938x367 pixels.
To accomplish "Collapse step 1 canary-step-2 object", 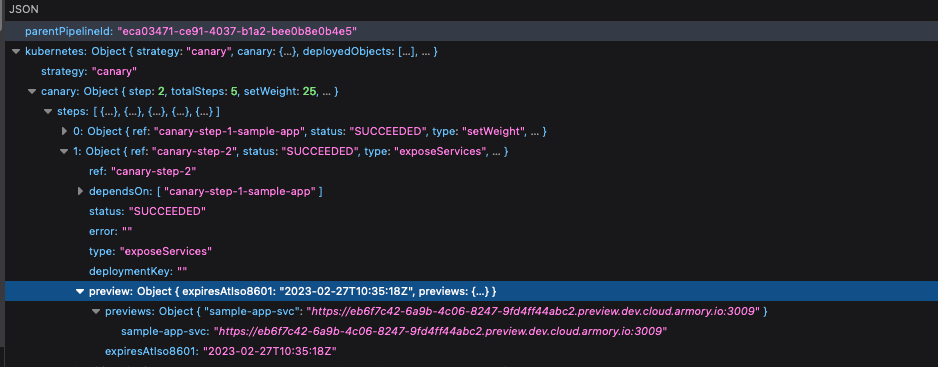I will click(x=64, y=151).
